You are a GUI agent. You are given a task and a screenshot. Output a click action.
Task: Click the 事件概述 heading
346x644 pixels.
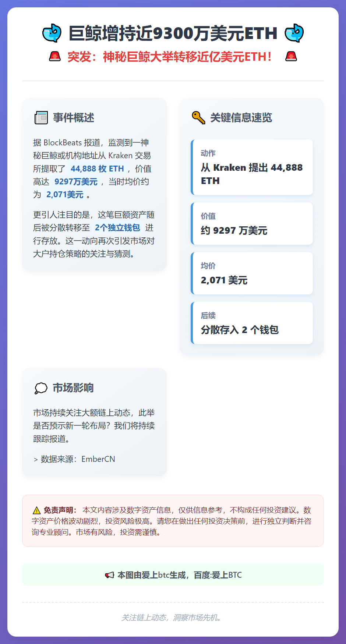(x=74, y=118)
